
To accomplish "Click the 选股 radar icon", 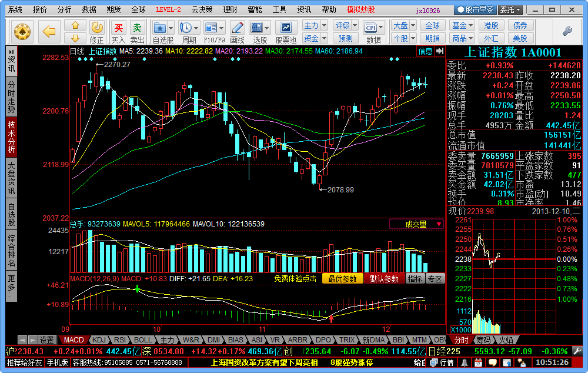I will click(256, 28).
